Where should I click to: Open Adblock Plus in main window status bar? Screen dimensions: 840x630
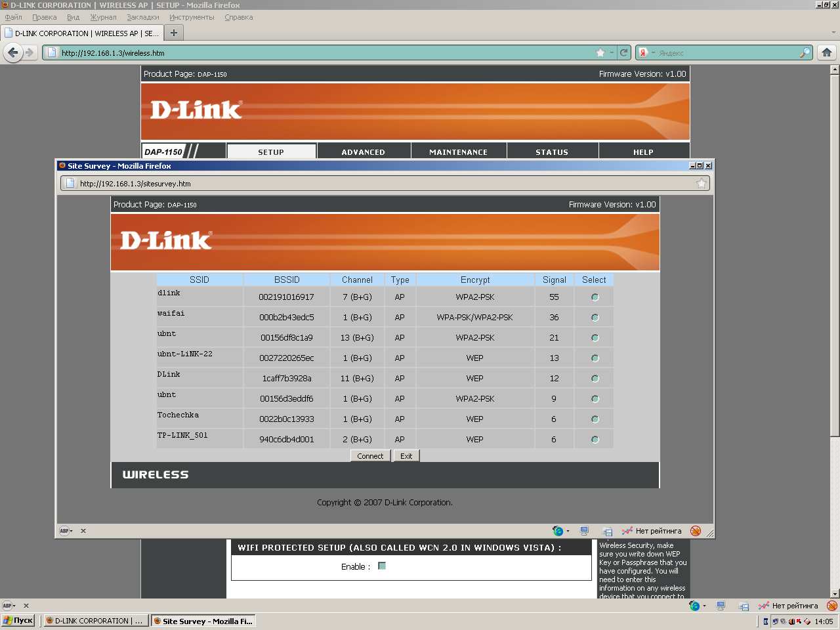9,606
